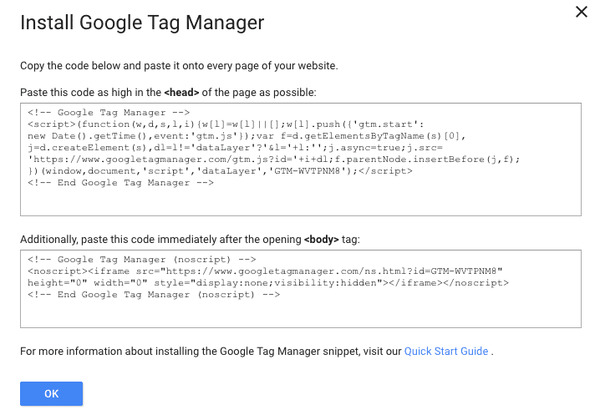The height and width of the screenshot is (420, 600).
Task: Confirm the dialog with the OK button
Action: pyautogui.click(x=51, y=393)
